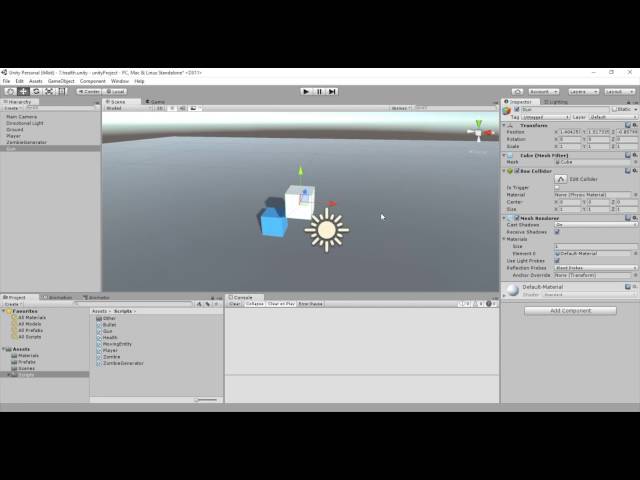Click the Pause button in the toolbar
This screenshot has height=480, width=640.
point(319,91)
